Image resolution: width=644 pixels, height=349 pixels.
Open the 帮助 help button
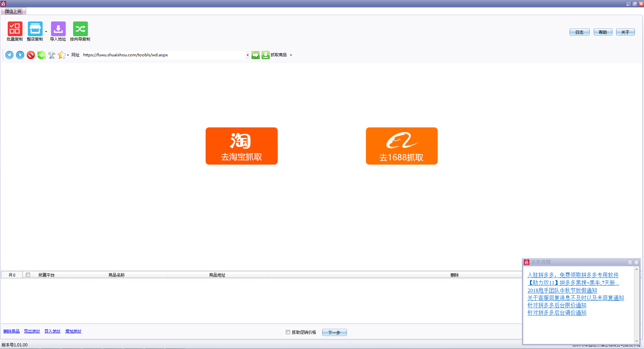coord(603,32)
